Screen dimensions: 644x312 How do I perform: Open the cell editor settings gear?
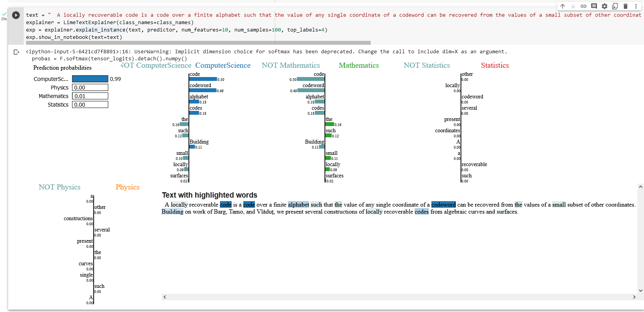point(604,6)
